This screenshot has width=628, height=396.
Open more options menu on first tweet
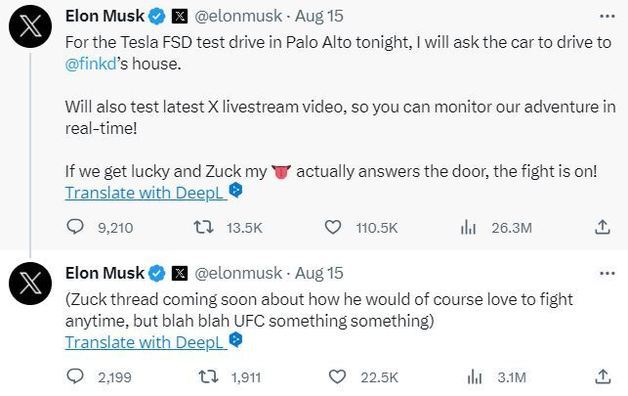[607, 16]
